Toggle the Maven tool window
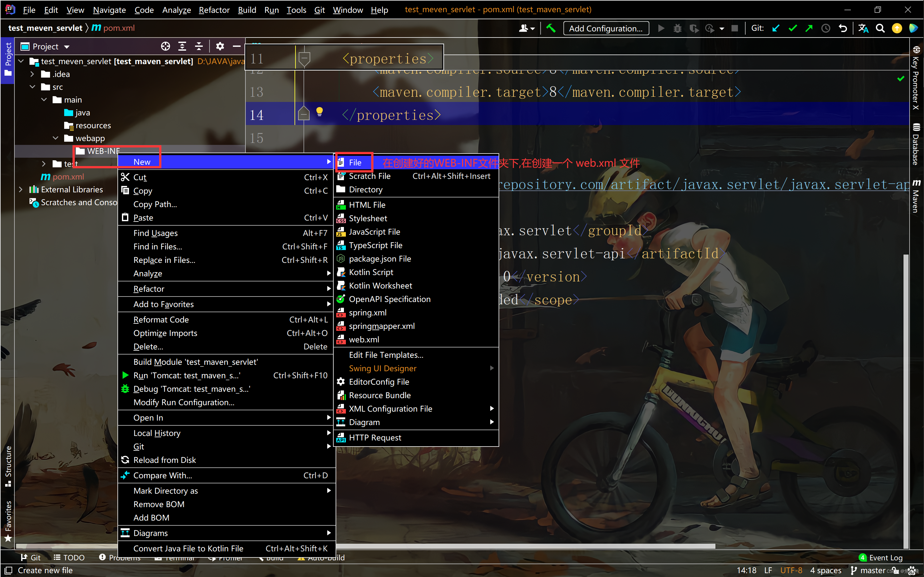The height and width of the screenshot is (577, 924). coord(916,196)
